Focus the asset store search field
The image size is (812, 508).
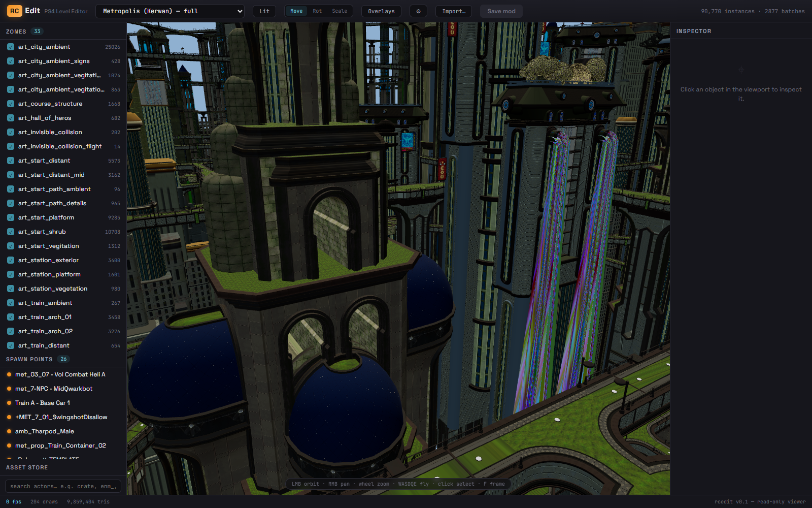tap(63, 486)
